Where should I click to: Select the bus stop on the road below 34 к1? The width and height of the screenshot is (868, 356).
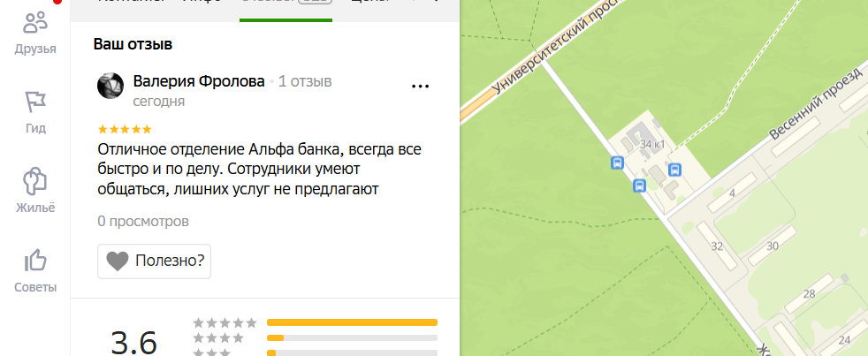click(x=639, y=186)
